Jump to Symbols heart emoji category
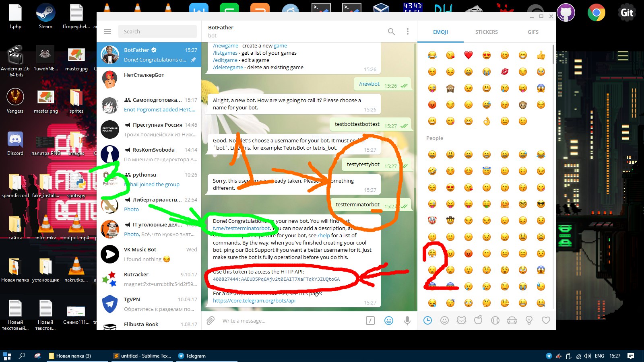The image size is (644, 362). tap(546, 321)
